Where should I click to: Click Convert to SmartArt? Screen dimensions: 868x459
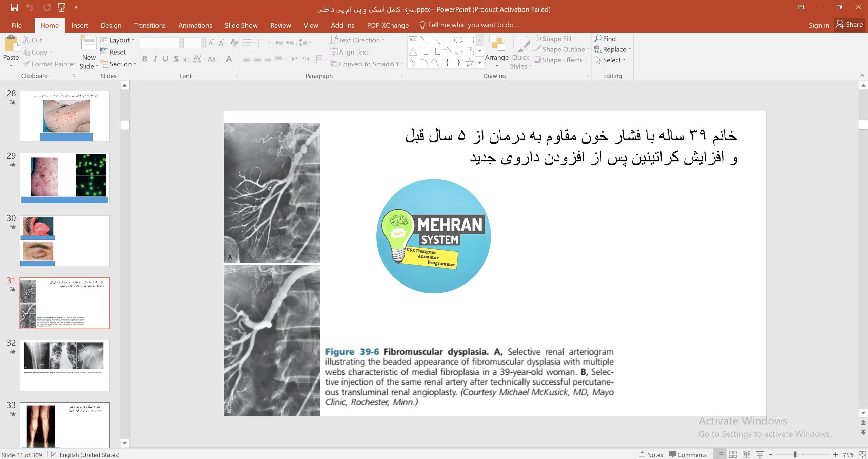[x=366, y=64]
